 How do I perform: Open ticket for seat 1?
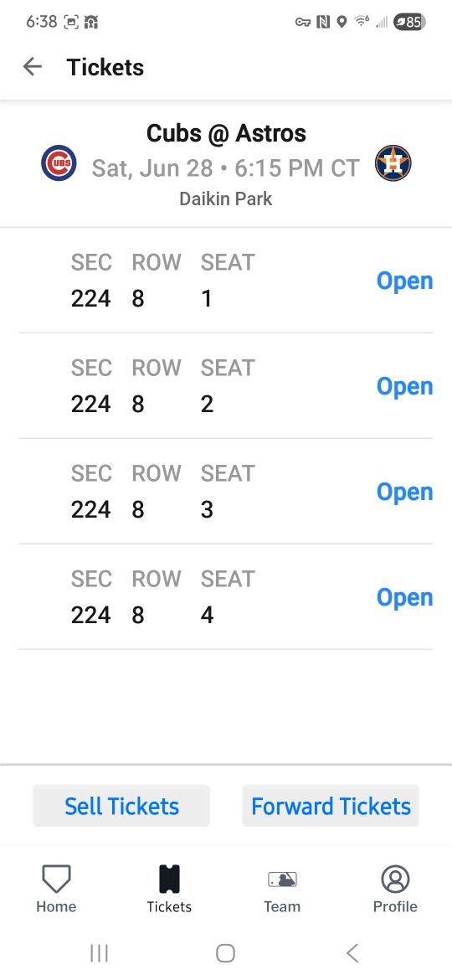[x=404, y=281]
